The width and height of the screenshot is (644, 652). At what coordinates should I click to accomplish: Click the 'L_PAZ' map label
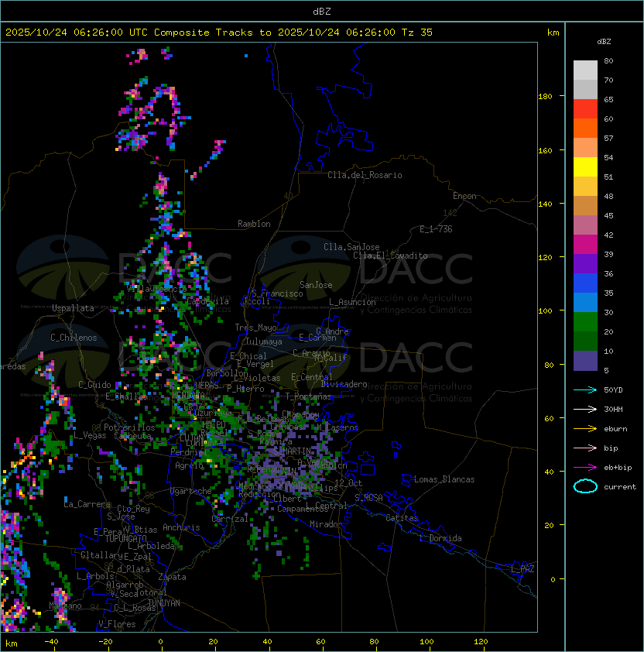coord(522,569)
